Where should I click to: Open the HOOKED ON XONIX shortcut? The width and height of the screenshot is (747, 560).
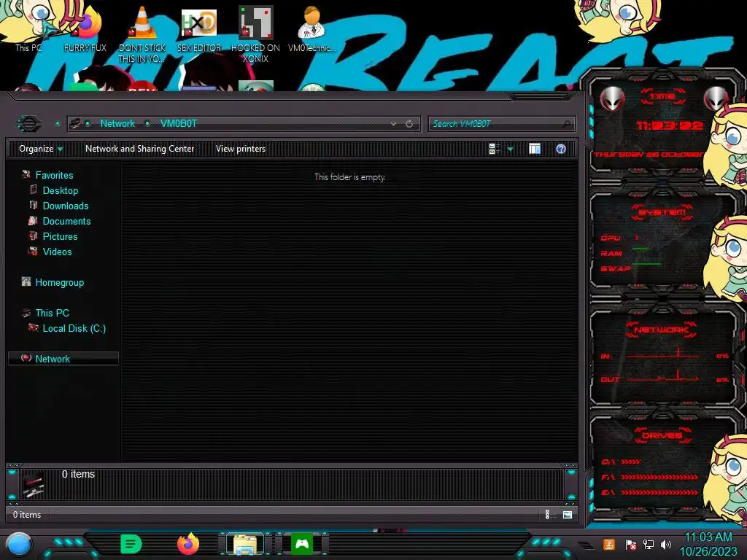[x=255, y=34]
